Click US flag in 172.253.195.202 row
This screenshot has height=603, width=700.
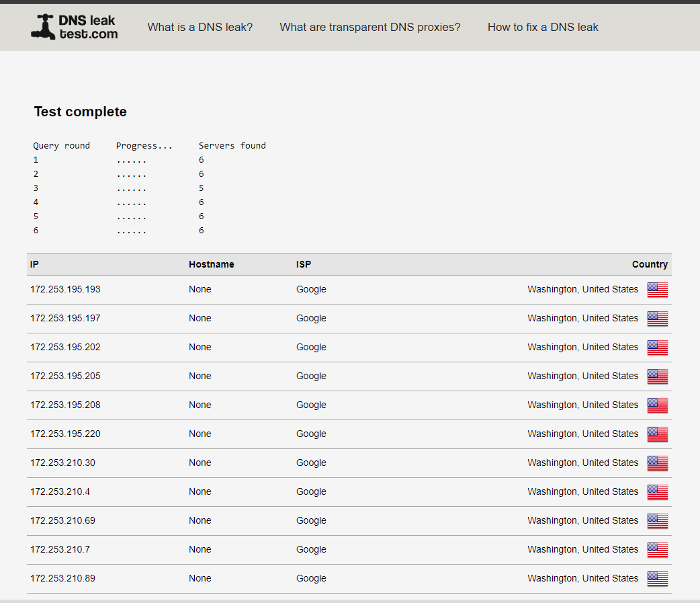658,348
